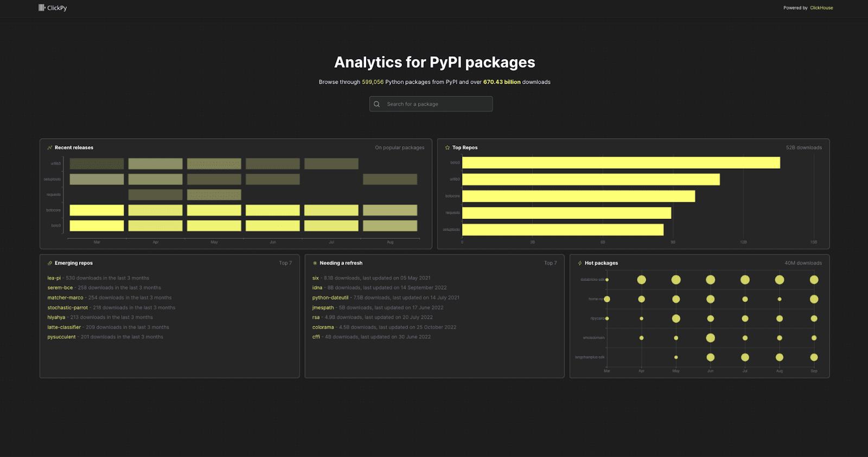Click the 'Analytics for PyPI packages' heading

(x=435, y=62)
